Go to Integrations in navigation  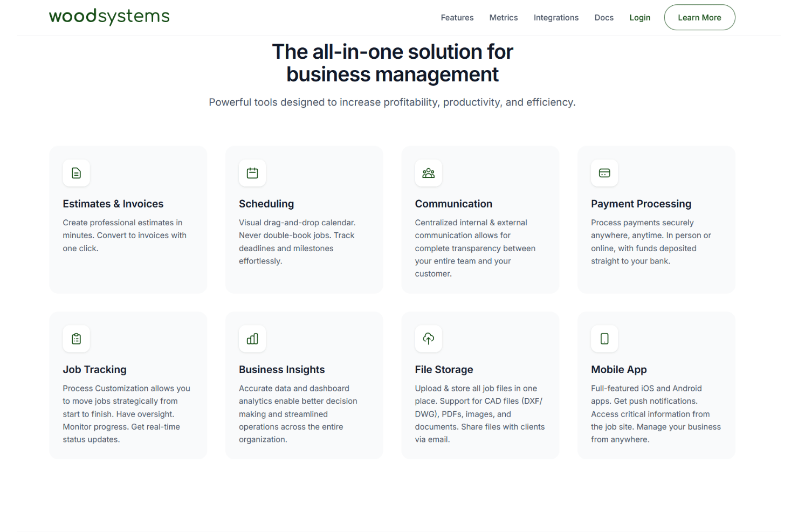(556, 18)
